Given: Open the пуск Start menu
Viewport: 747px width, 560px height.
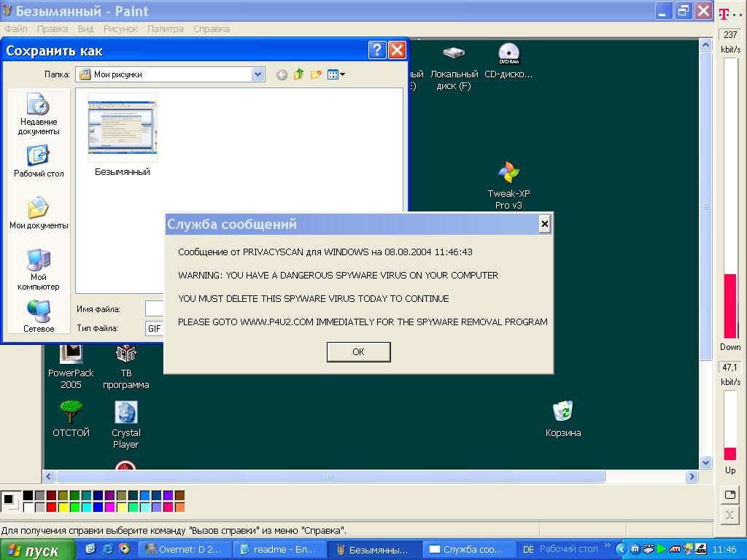Looking at the screenshot, I should pos(37,550).
